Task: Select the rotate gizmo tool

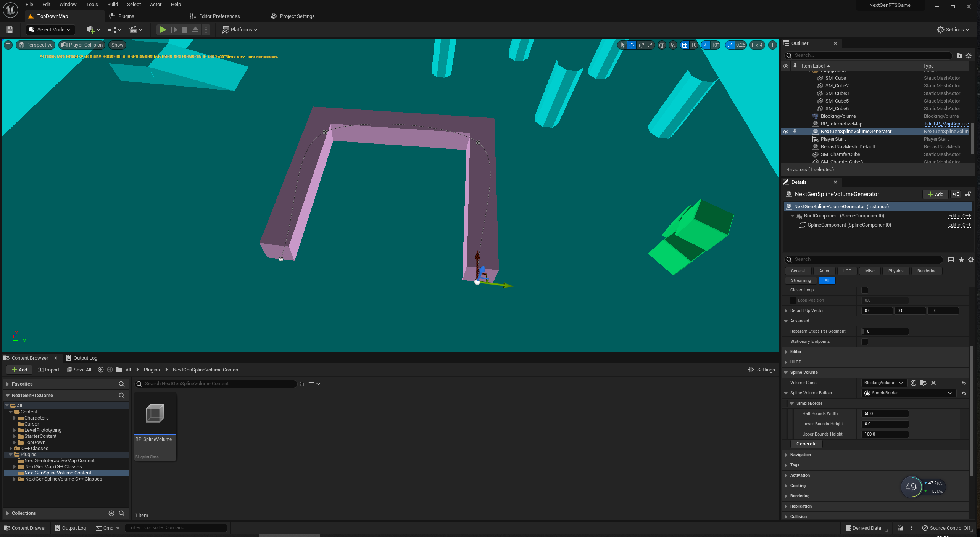Action: 641,45
